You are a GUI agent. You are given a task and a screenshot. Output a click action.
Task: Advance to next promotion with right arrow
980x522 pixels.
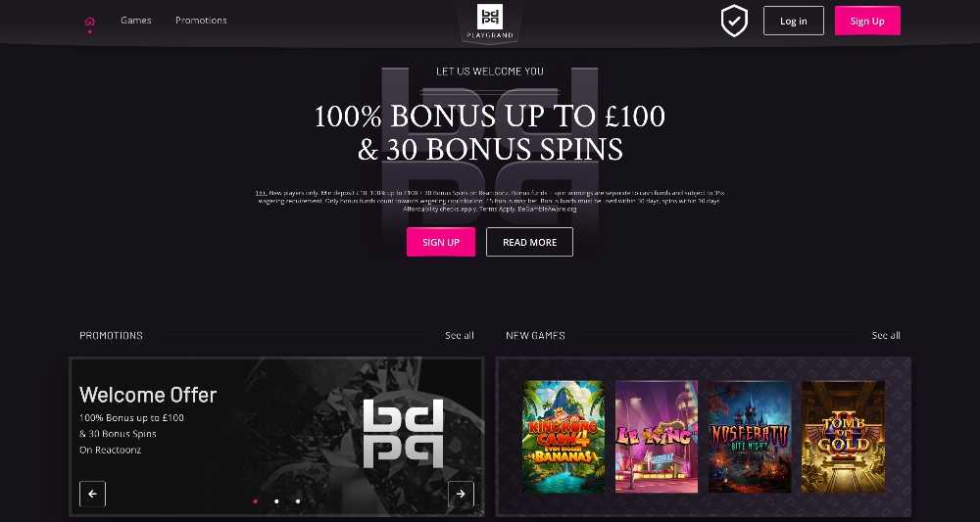pos(462,494)
